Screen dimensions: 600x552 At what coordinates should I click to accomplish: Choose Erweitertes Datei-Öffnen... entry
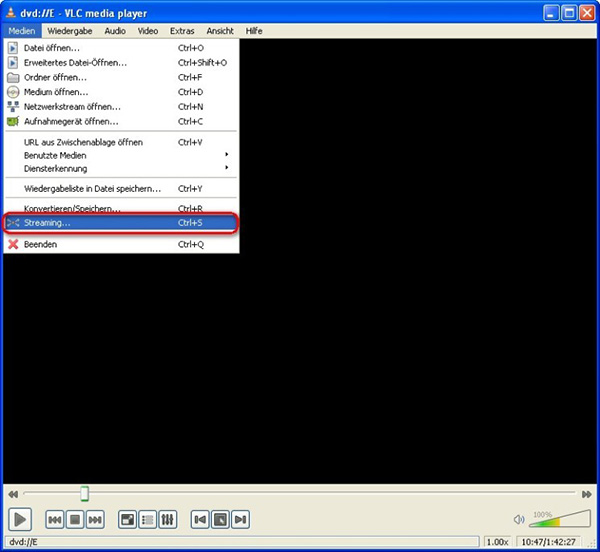coord(121,63)
